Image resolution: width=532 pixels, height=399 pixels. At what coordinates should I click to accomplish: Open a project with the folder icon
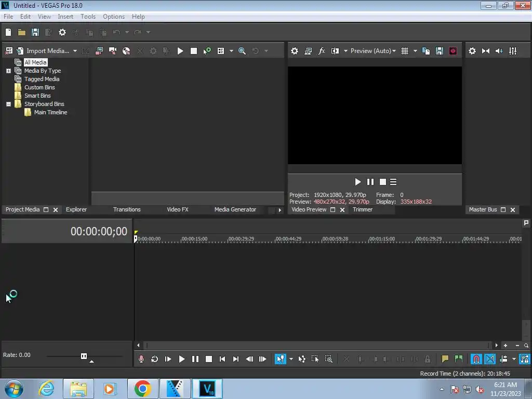22,32
